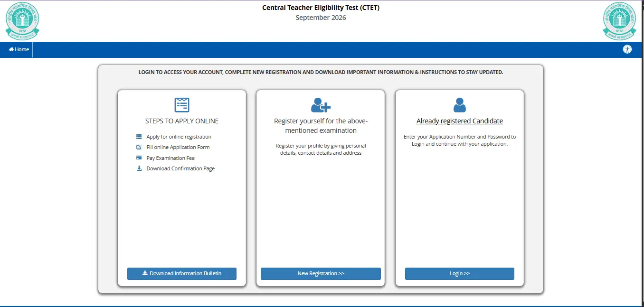Click the list icon beside Apply for online registration
This screenshot has width=644, height=307.
pyautogui.click(x=139, y=137)
